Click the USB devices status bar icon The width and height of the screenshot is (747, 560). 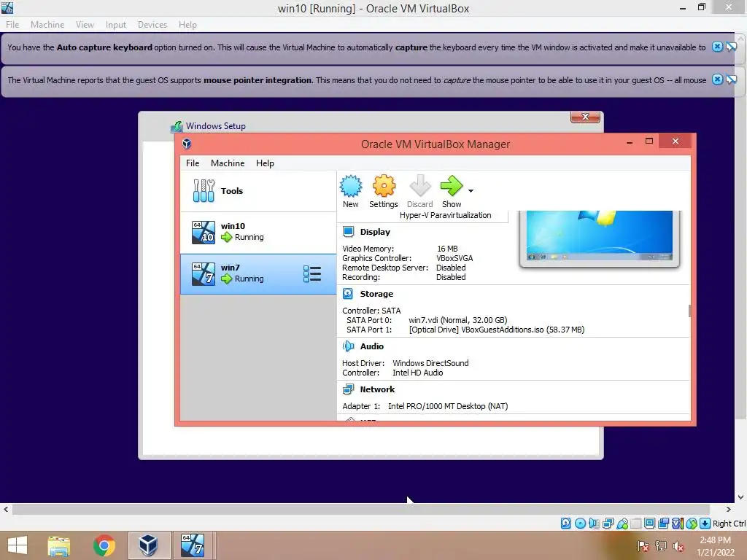coord(622,524)
